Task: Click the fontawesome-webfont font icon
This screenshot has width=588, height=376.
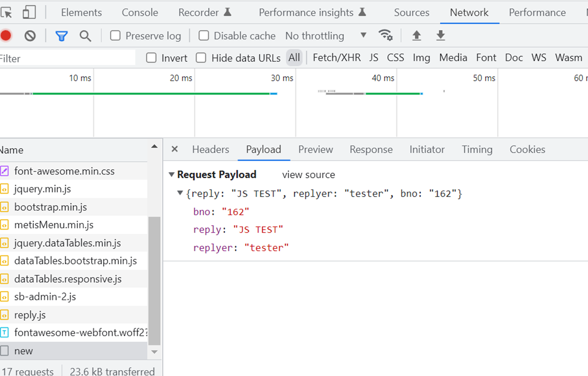Action: point(4,333)
